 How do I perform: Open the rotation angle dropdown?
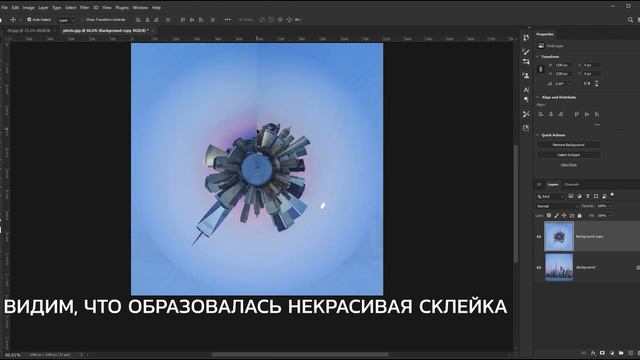pyautogui.click(x=570, y=84)
